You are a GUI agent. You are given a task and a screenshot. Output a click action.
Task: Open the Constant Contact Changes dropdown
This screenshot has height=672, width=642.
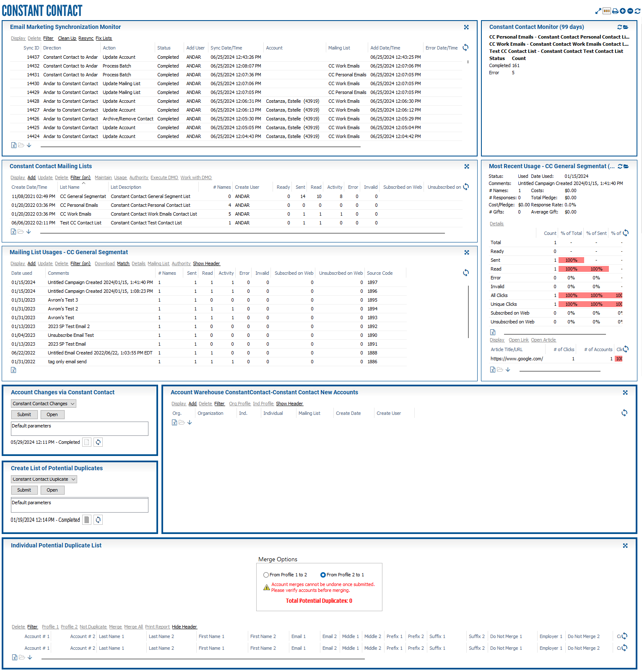(44, 404)
